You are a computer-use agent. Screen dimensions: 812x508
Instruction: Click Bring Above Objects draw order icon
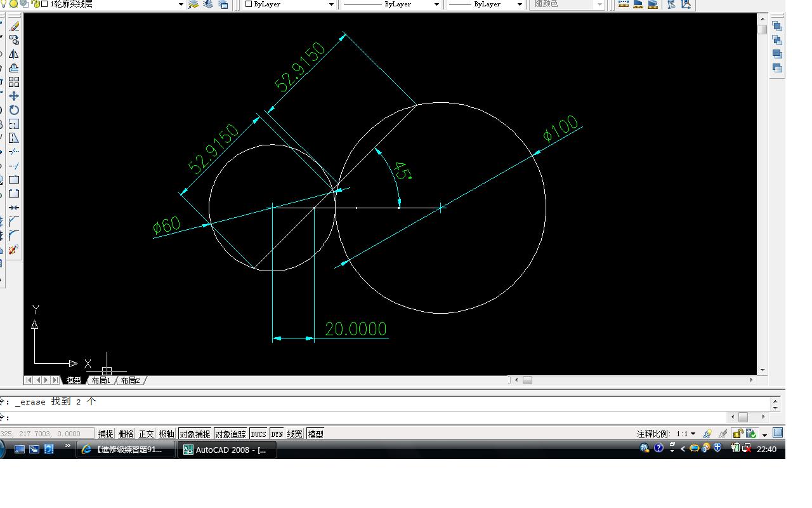click(777, 54)
